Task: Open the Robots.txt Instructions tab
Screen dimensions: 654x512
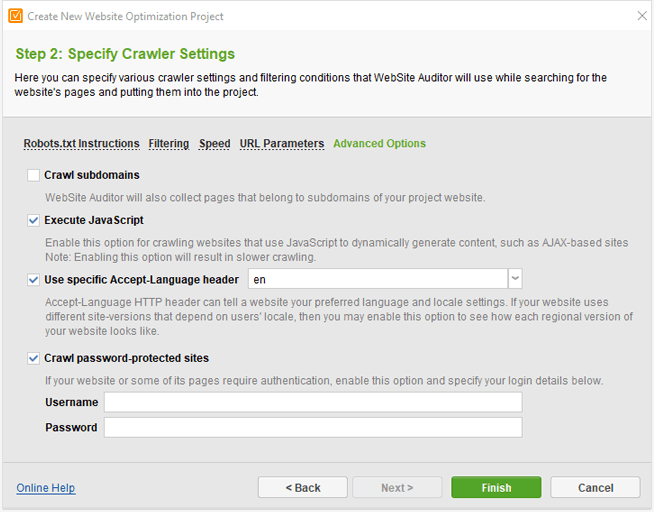Action: click(81, 144)
